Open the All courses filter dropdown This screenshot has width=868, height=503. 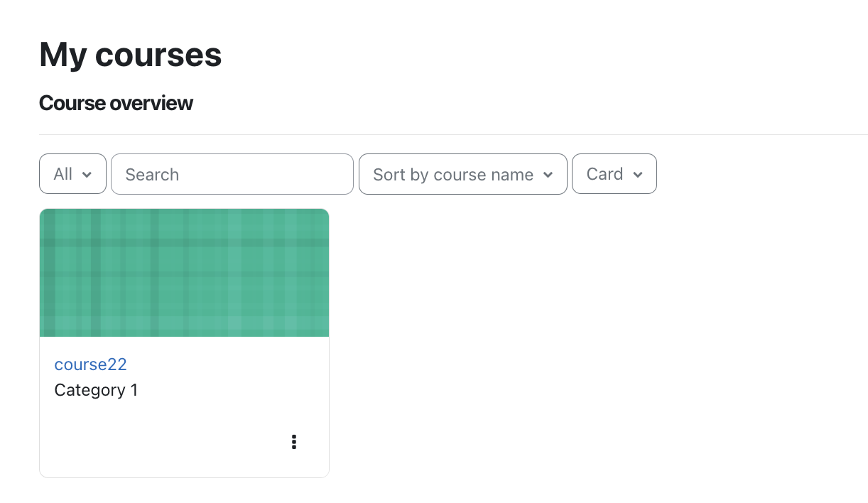click(72, 174)
